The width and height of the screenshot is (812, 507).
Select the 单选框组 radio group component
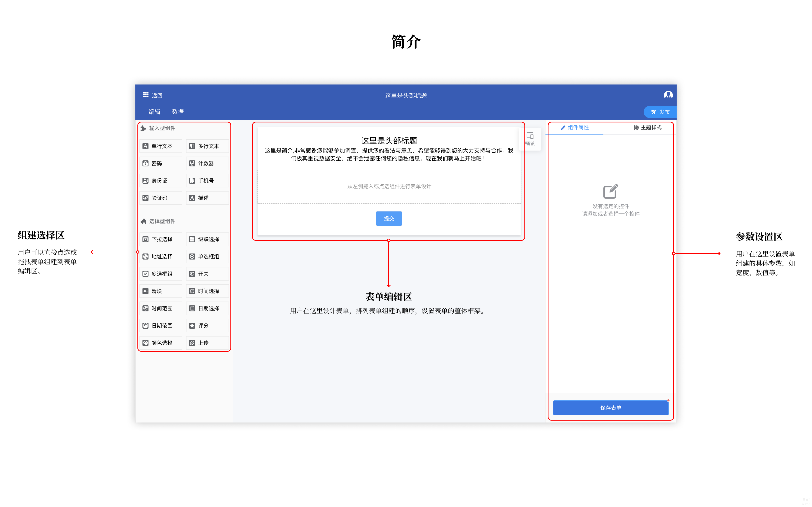(x=207, y=257)
